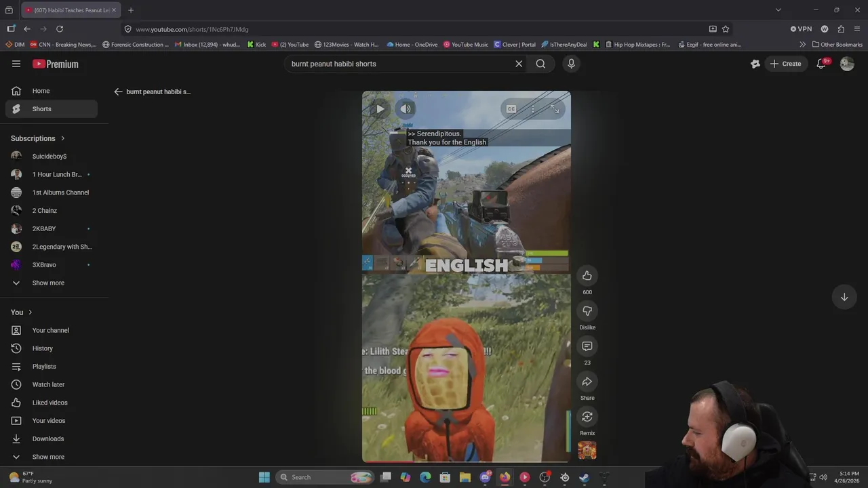Go to Home in the sidebar
Image resolution: width=868 pixels, height=488 pixels.
pyautogui.click(x=52, y=91)
